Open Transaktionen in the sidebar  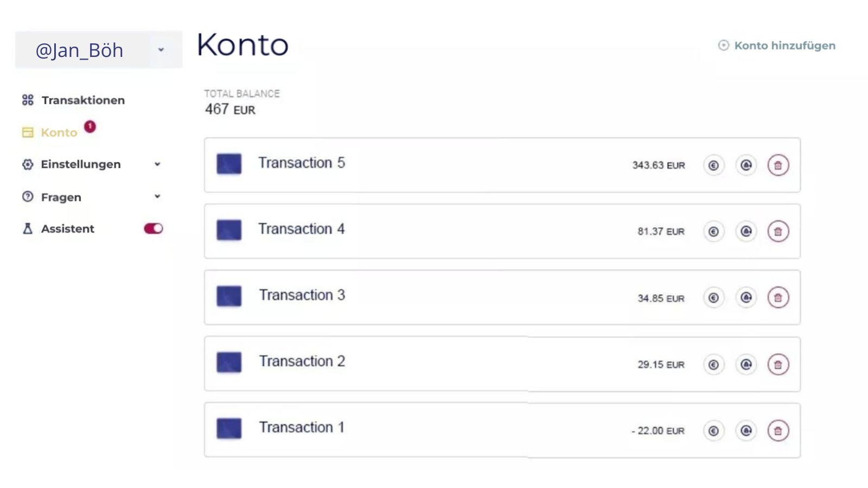pyautogui.click(x=82, y=100)
